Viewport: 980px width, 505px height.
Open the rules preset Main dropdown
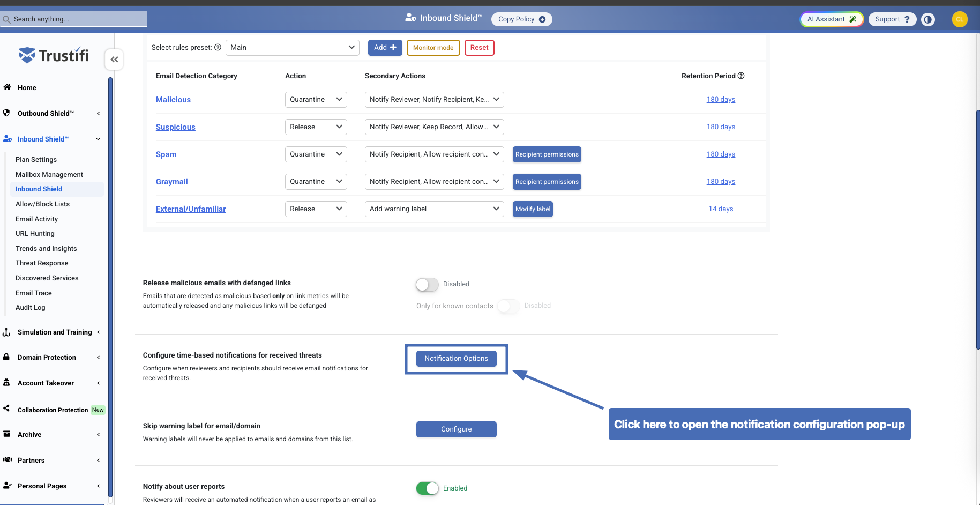tap(293, 48)
